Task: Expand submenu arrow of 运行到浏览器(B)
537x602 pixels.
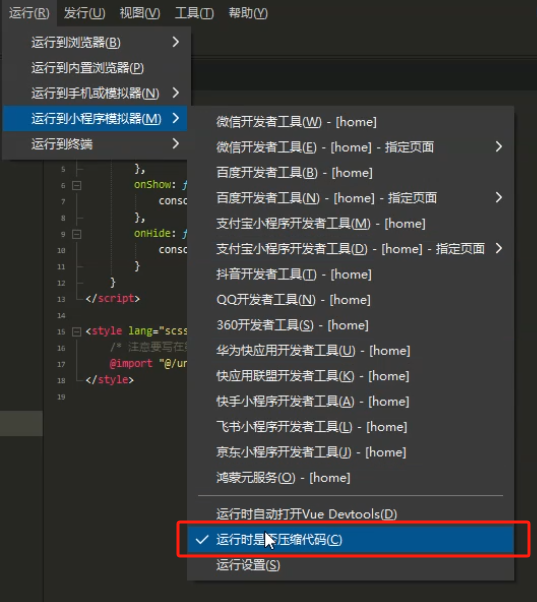Action: 176,42
